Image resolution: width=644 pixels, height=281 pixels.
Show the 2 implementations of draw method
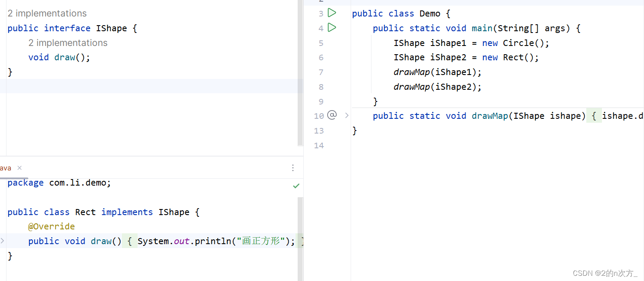click(x=68, y=43)
